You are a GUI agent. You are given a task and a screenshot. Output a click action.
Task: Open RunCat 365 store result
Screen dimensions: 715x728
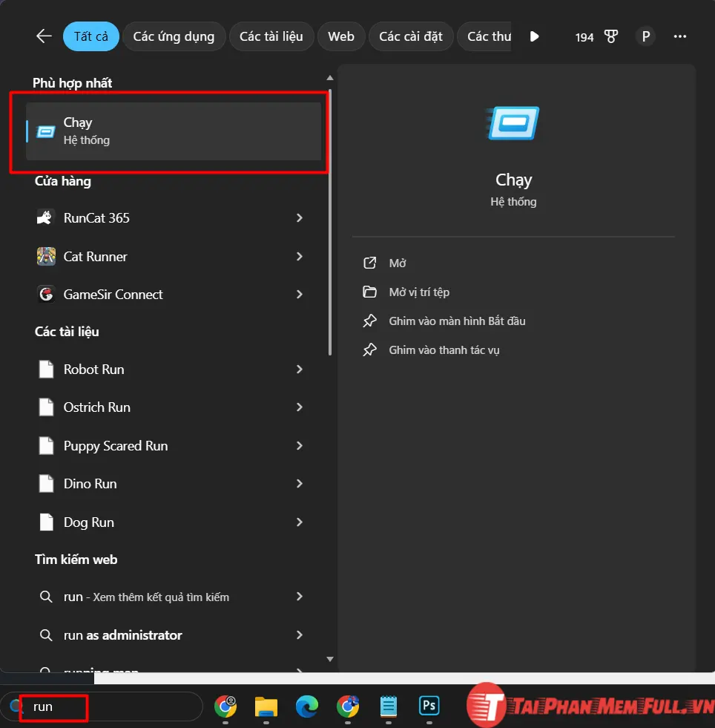click(x=96, y=218)
